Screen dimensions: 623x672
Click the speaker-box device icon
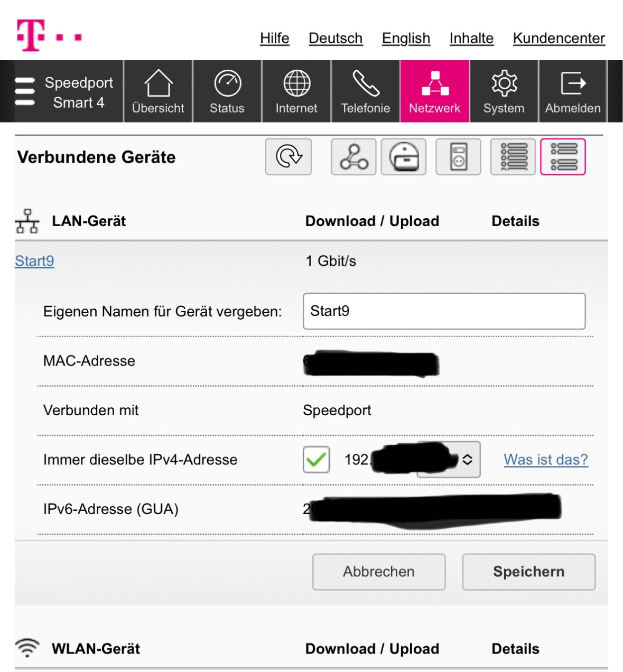coord(458,157)
